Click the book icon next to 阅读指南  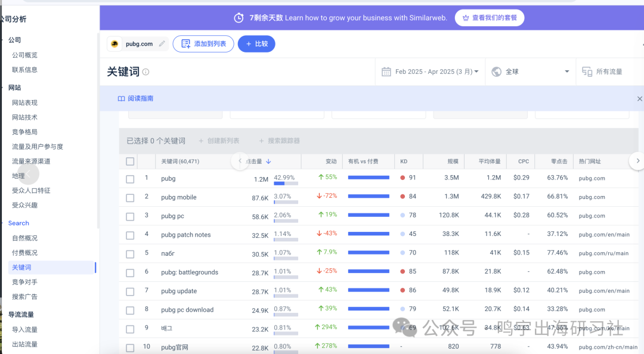pyautogui.click(x=121, y=98)
